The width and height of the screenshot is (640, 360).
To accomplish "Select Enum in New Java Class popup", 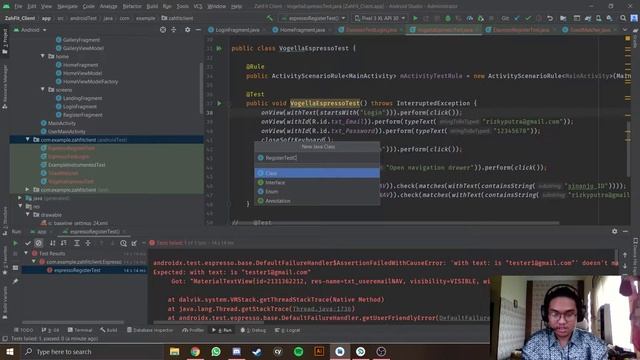I will [317, 191].
